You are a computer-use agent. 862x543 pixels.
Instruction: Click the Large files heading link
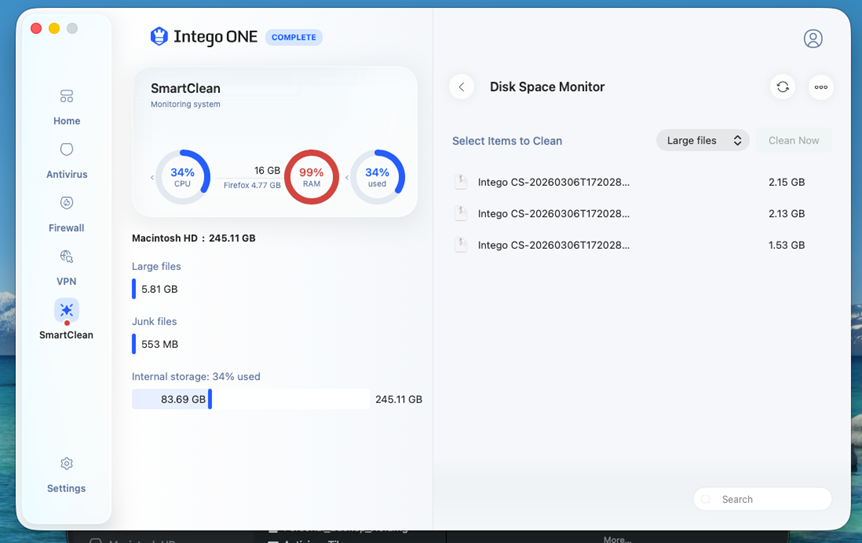(156, 267)
